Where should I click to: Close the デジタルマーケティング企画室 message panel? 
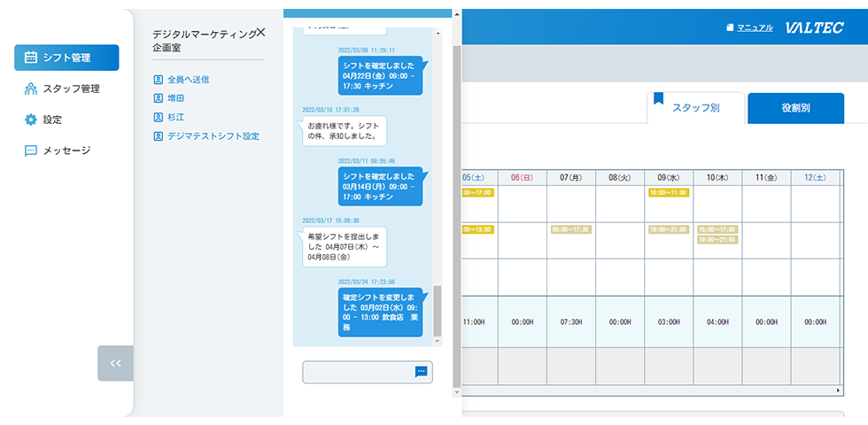tap(260, 32)
